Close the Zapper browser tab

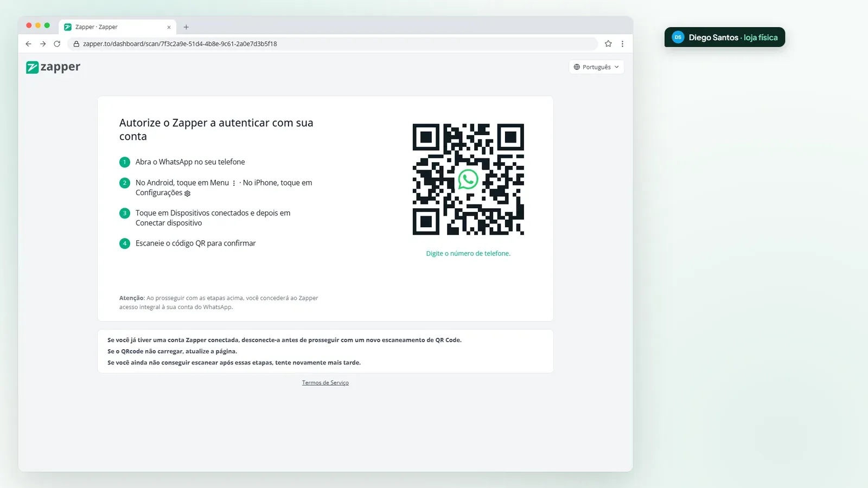[169, 27]
